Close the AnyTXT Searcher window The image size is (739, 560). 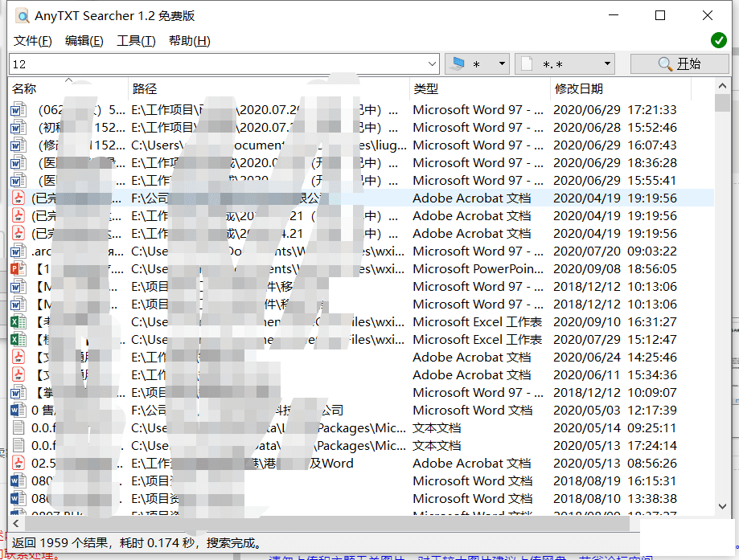708,15
